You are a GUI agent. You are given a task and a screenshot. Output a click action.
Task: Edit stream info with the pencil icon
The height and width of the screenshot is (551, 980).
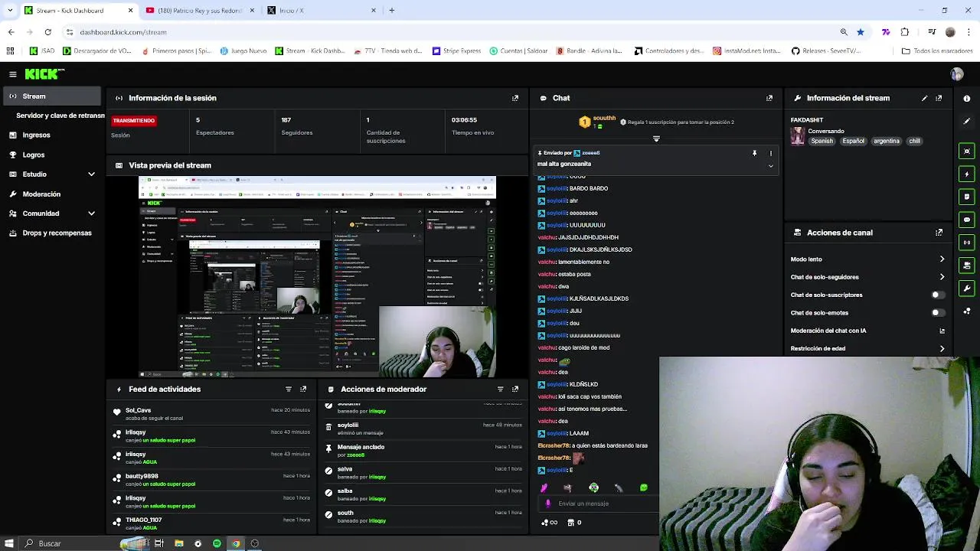click(x=924, y=98)
